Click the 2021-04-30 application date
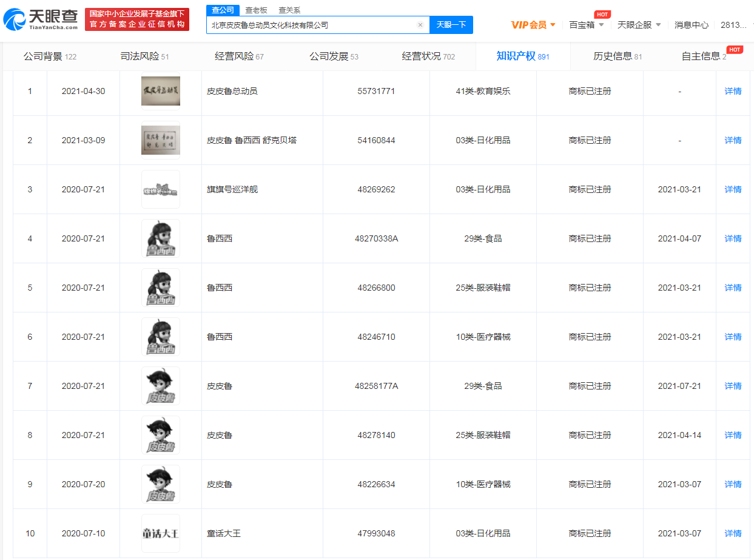This screenshot has height=560, width=754. [83, 91]
